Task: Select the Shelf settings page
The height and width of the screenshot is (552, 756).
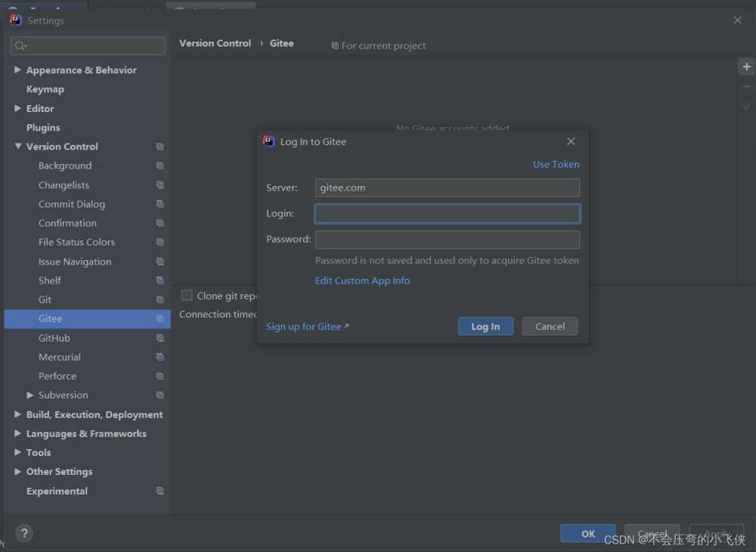Action: [x=49, y=281]
